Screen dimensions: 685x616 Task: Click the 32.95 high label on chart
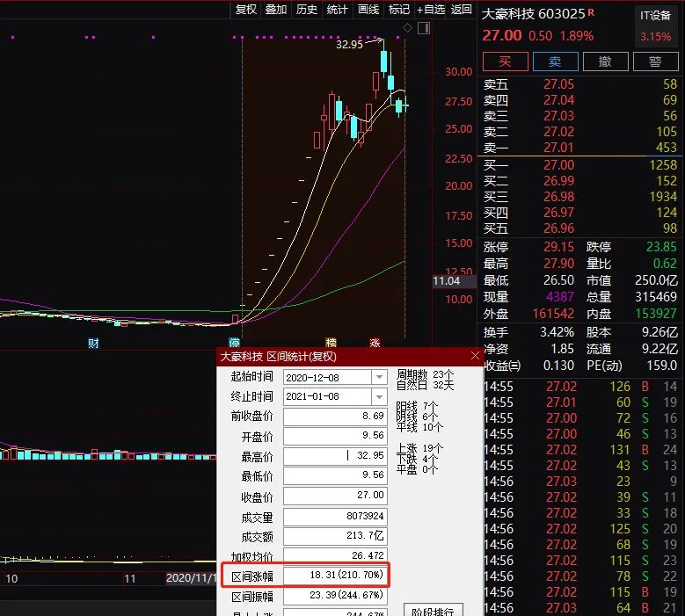point(349,45)
